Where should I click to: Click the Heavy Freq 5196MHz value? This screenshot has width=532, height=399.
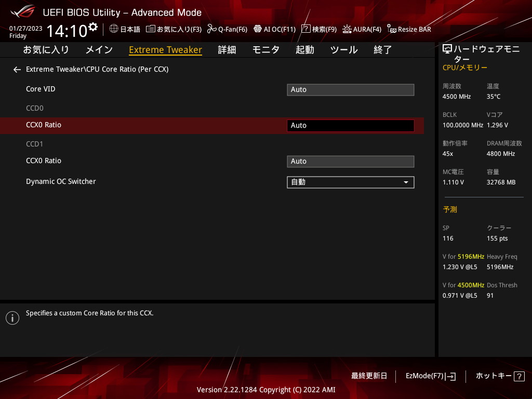[500, 267]
